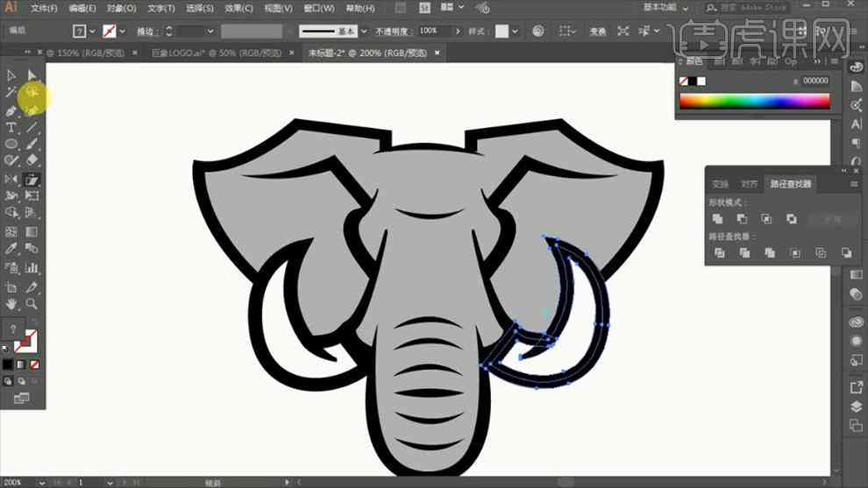Open the 窗口(W) menu
The width and height of the screenshot is (868, 488).
pyautogui.click(x=319, y=8)
